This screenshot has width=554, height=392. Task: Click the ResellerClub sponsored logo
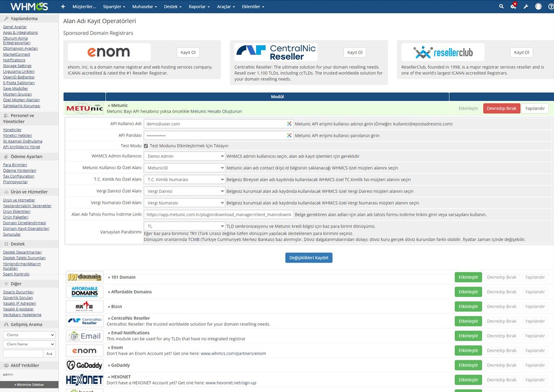443,52
